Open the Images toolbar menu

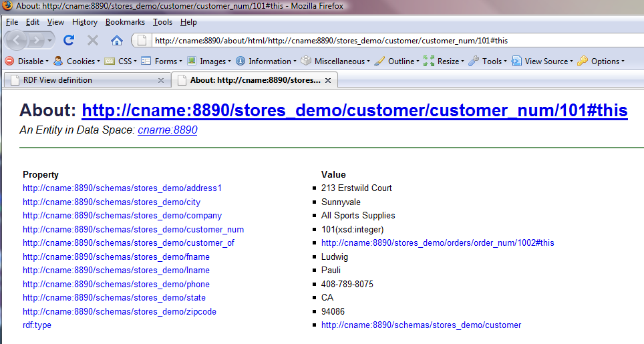click(x=209, y=61)
